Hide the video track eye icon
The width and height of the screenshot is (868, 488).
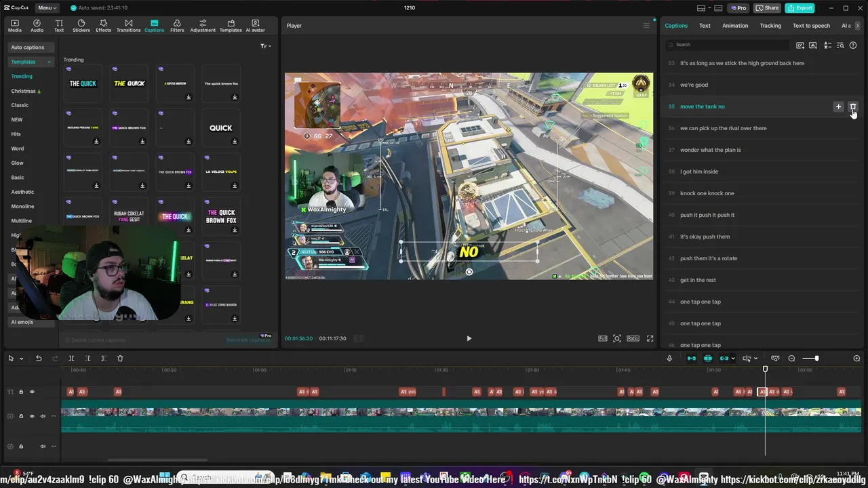tap(32, 416)
